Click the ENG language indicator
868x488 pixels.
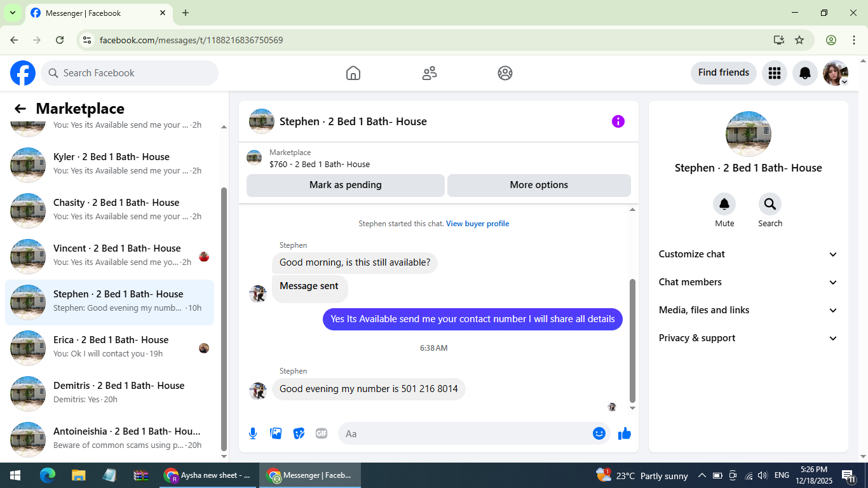[782, 475]
